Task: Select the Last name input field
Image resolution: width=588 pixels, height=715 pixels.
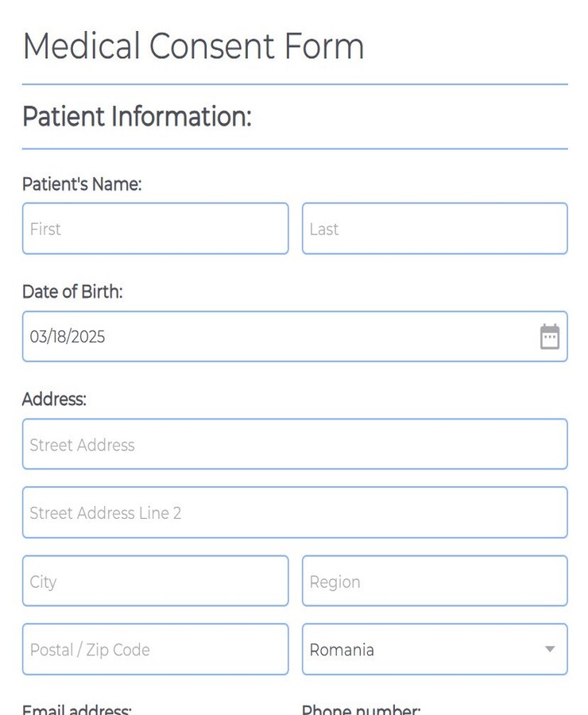Action: (x=435, y=229)
